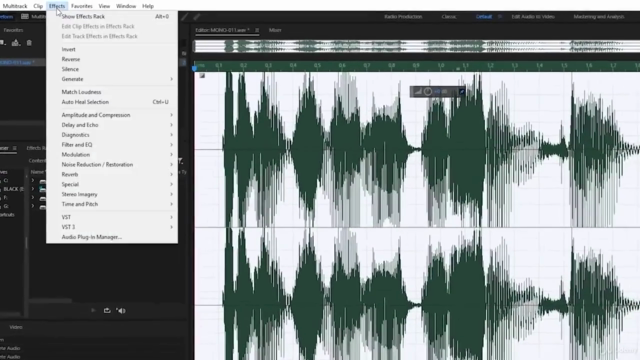Click the HUD volume knob dial
This screenshot has width=640, height=360.
point(428,92)
